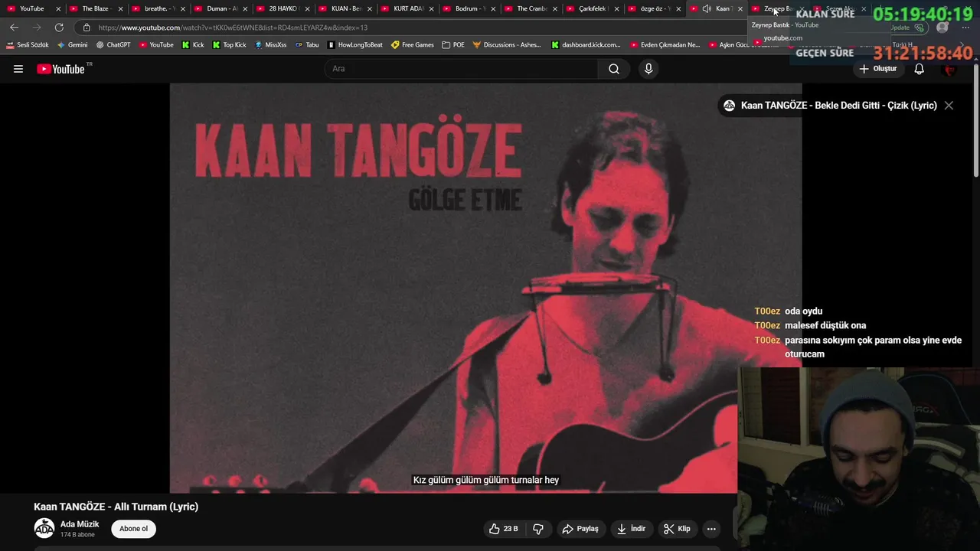
Task: Switch to the 'Çarkıfelek' tab
Action: point(593,8)
